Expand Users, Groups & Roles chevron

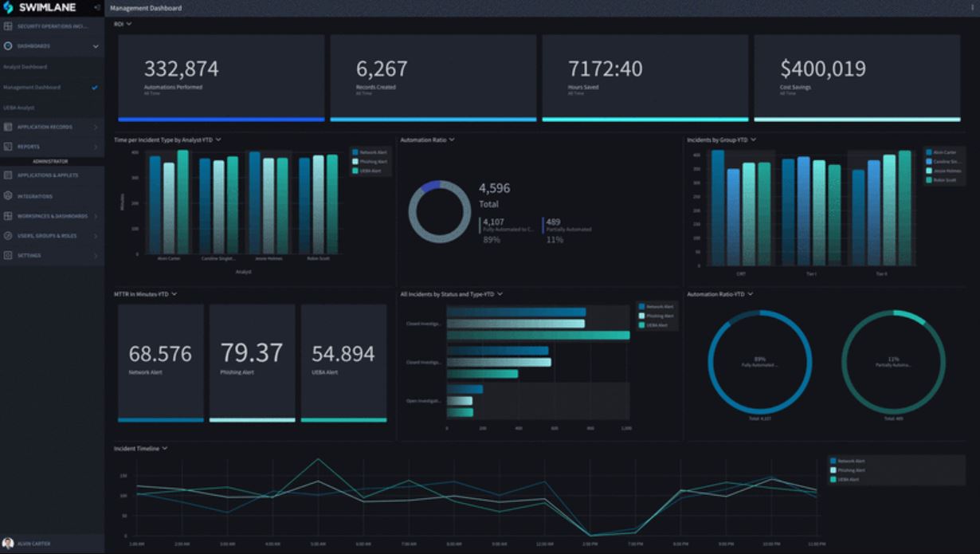click(x=96, y=236)
